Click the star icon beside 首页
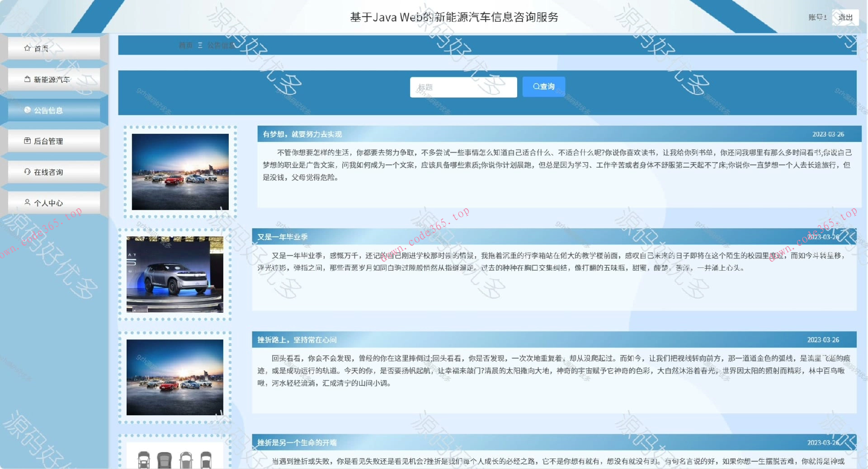Viewport: 868px width, 469px height. pos(27,48)
